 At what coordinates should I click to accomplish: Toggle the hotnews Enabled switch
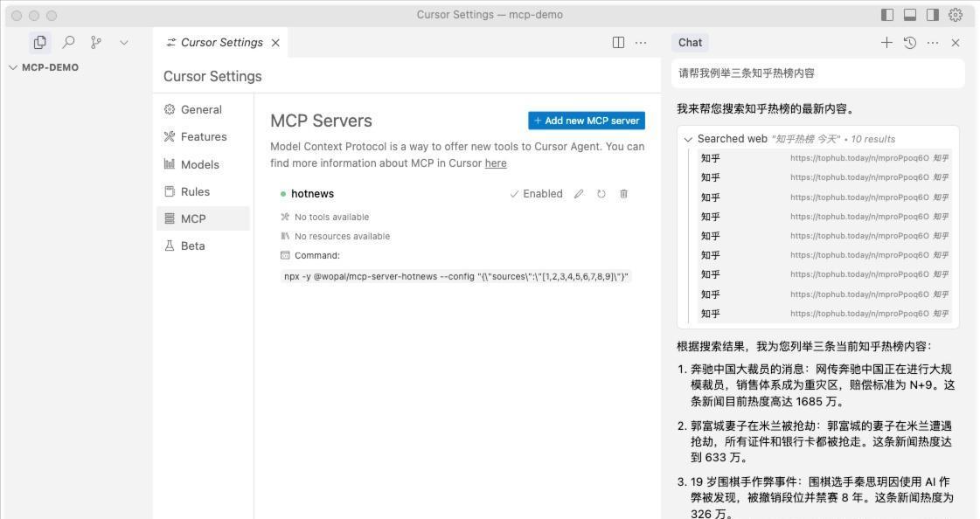click(536, 194)
